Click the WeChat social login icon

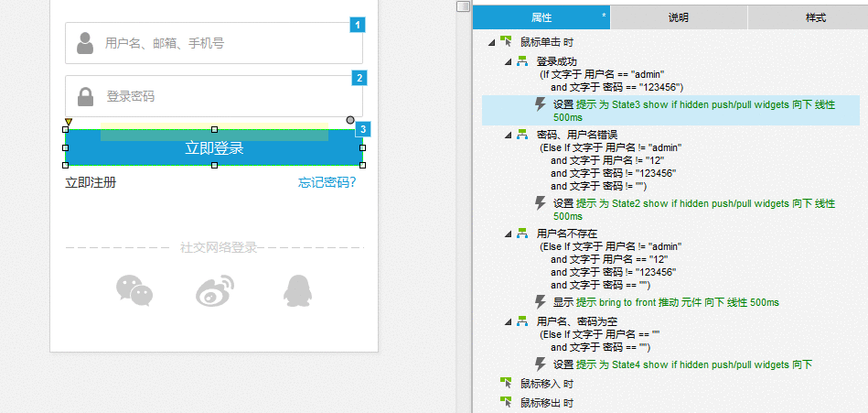[x=134, y=291]
